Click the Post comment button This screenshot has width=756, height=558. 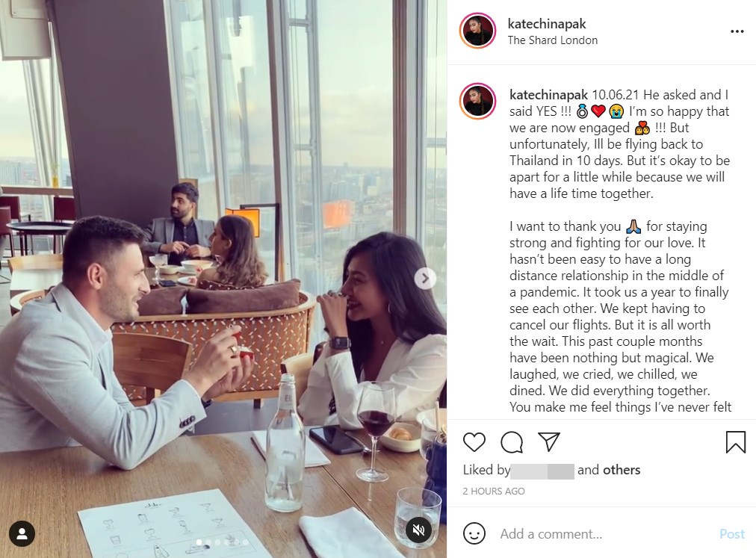[732, 534]
